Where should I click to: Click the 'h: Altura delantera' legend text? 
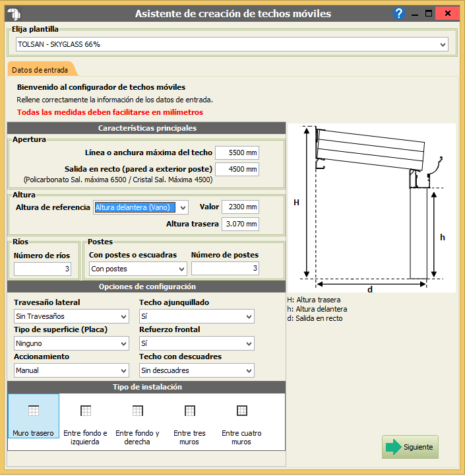(317, 309)
